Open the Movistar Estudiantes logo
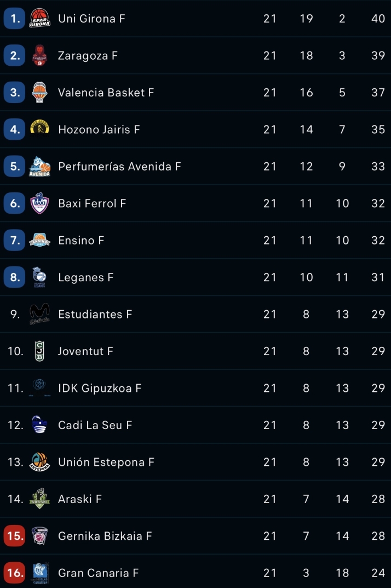The height and width of the screenshot is (588, 391). pyautogui.click(x=39, y=314)
